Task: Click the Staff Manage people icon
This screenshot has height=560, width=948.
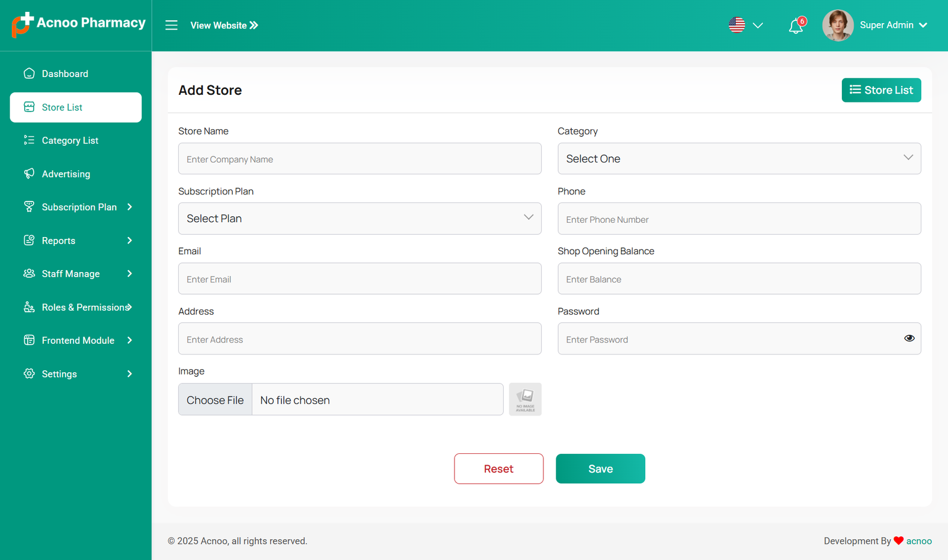Action: [29, 274]
